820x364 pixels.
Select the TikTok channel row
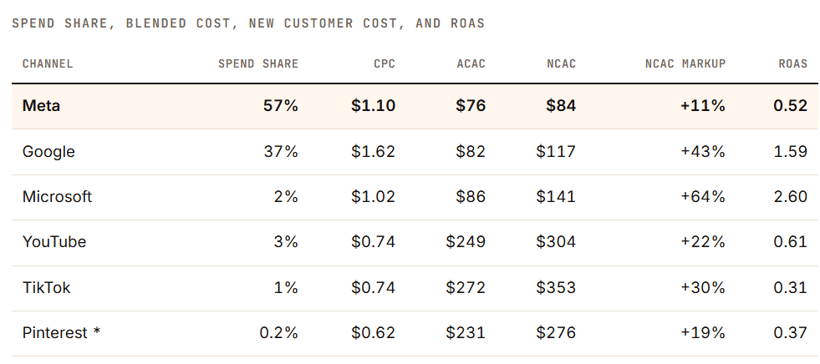tap(415, 287)
